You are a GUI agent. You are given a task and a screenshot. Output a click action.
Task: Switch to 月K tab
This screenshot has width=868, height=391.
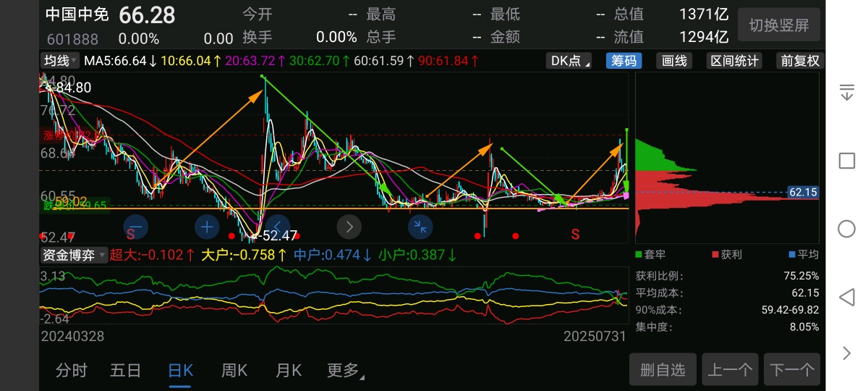tap(288, 370)
